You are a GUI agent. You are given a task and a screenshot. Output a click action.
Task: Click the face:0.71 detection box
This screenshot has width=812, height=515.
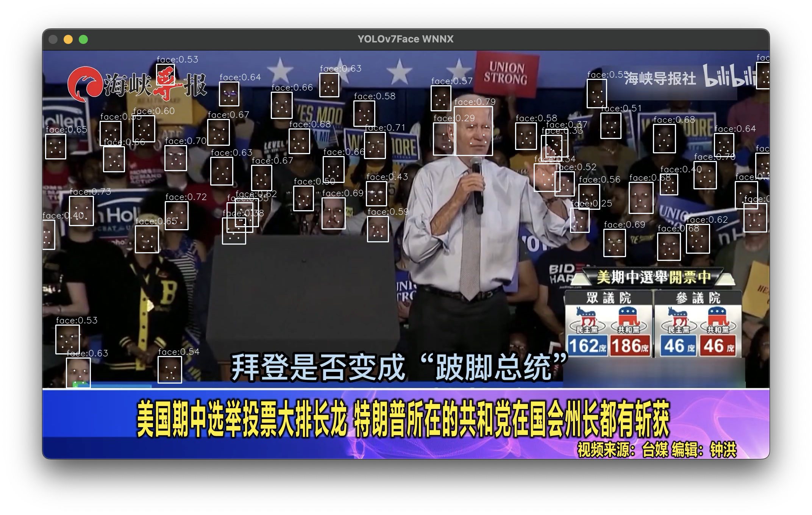(375, 145)
